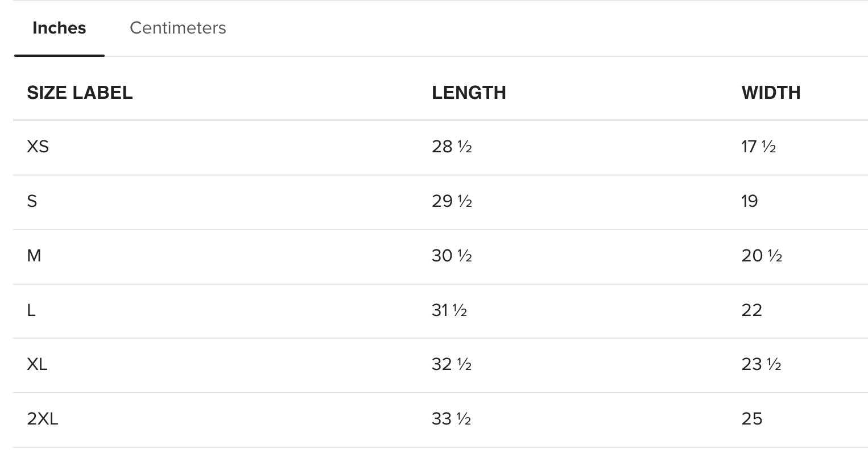Screen dimensions: 868x466
Task: Click the L size label
Action: tap(31, 310)
